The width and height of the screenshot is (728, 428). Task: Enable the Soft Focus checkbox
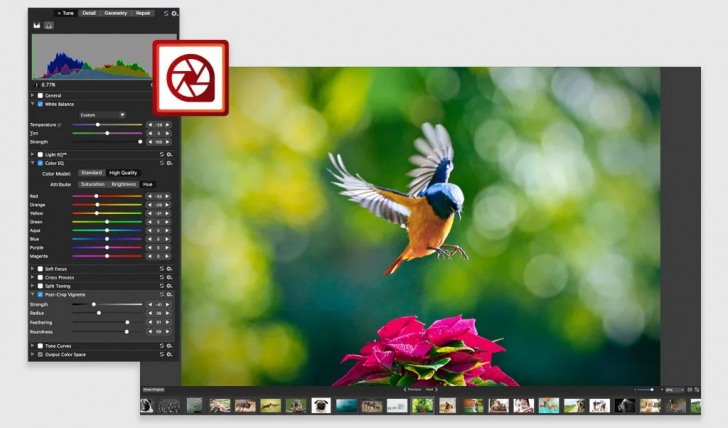40,269
